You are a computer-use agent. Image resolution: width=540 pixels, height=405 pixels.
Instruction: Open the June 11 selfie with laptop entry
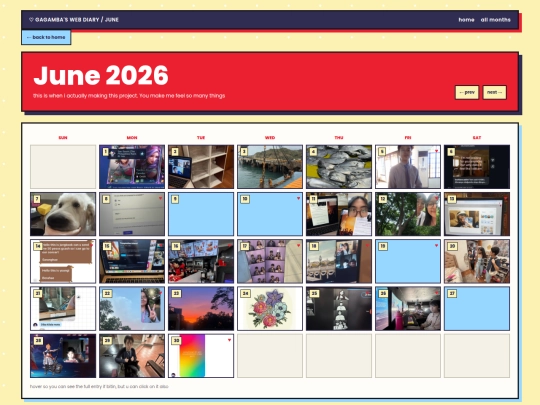339,214
